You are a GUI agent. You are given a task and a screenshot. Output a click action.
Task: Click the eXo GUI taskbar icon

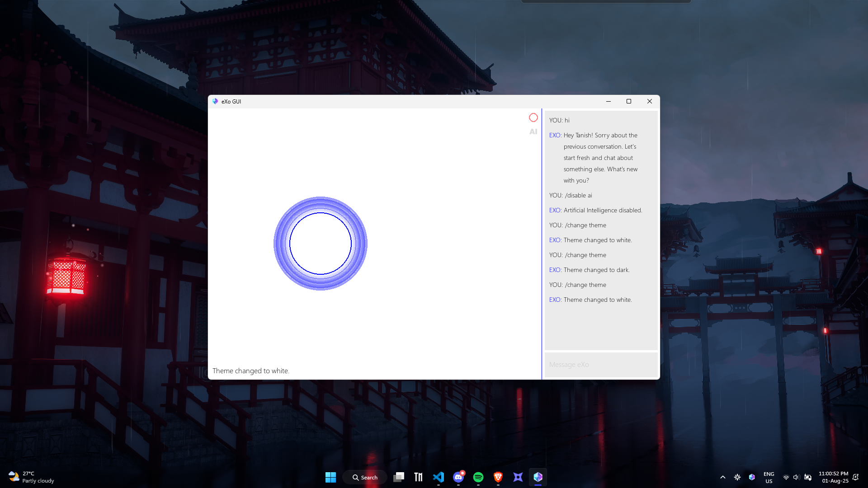538,477
